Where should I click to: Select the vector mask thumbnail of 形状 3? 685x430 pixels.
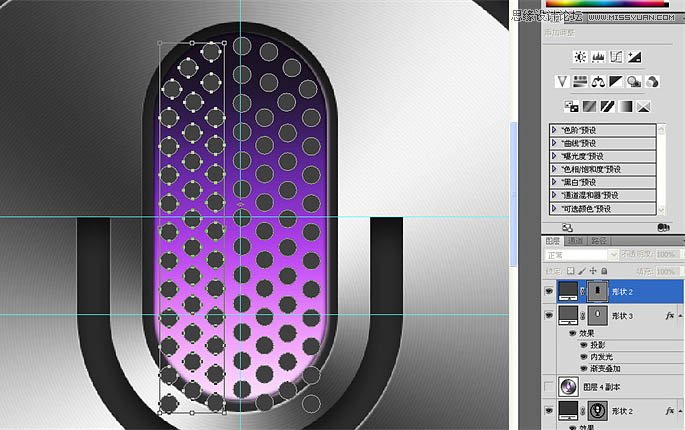point(598,316)
